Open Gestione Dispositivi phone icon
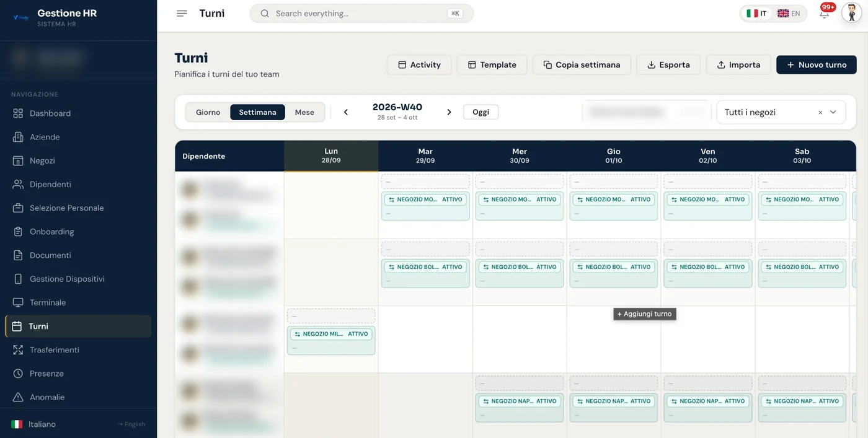868x438 pixels. pos(17,279)
